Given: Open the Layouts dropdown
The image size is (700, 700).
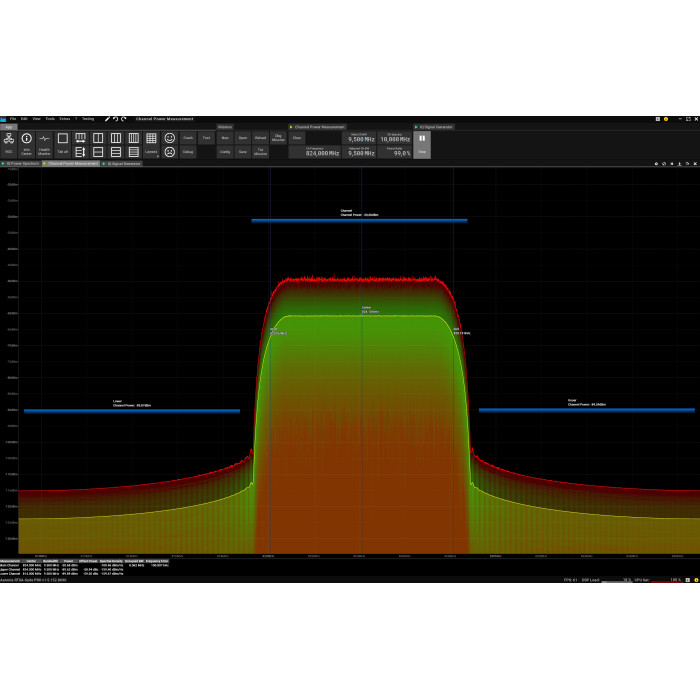Looking at the screenshot, I should pyautogui.click(x=151, y=151).
